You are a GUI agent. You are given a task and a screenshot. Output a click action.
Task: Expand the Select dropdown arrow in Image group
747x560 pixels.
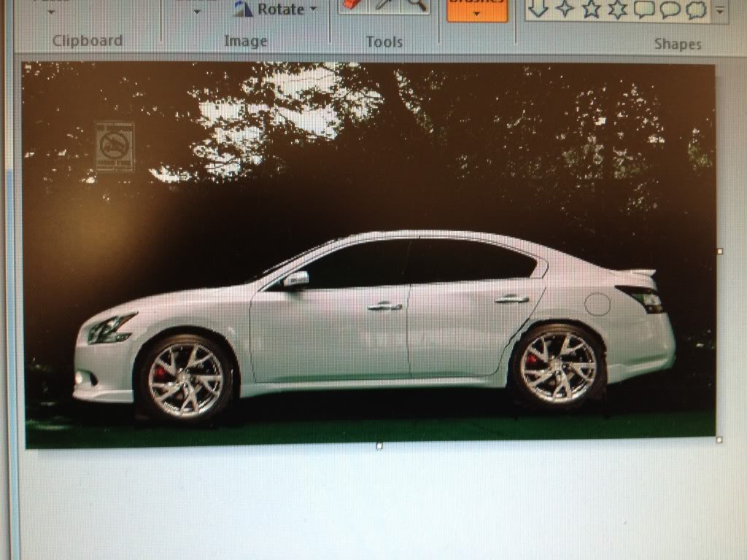(x=197, y=12)
